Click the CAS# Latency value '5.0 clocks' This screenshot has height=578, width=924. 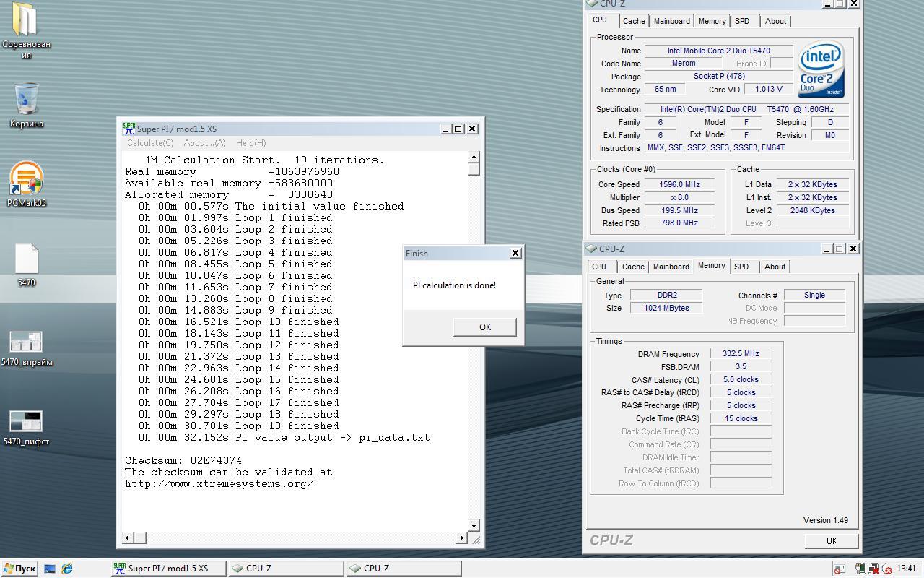tap(741, 380)
